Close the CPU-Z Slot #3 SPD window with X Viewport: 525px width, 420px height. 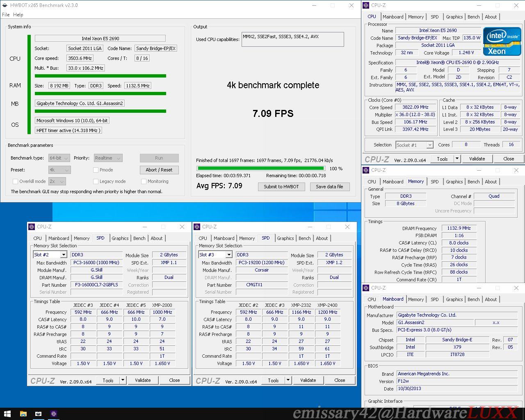click(x=347, y=226)
